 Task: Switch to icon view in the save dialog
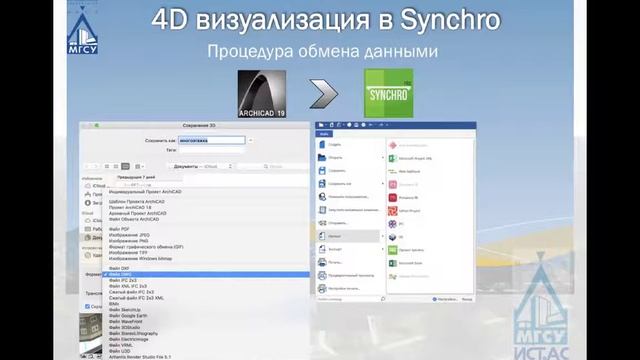click(107, 167)
